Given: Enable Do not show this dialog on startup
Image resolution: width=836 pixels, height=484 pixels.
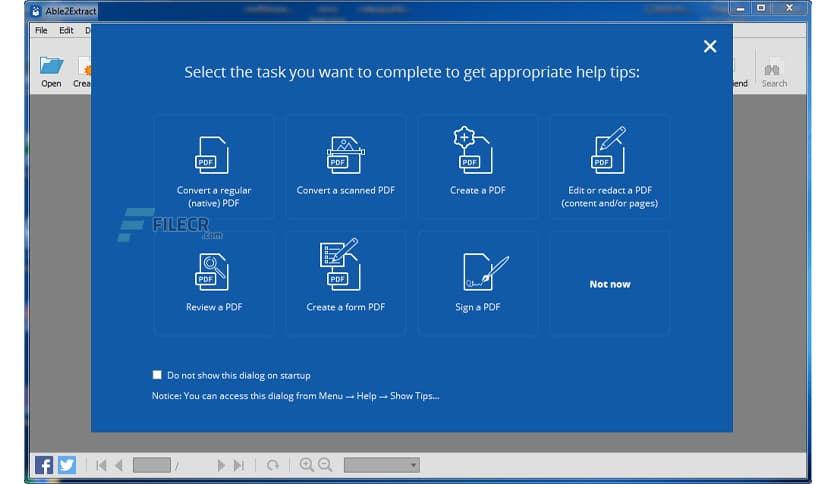Looking at the screenshot, I should click(157, 375).
